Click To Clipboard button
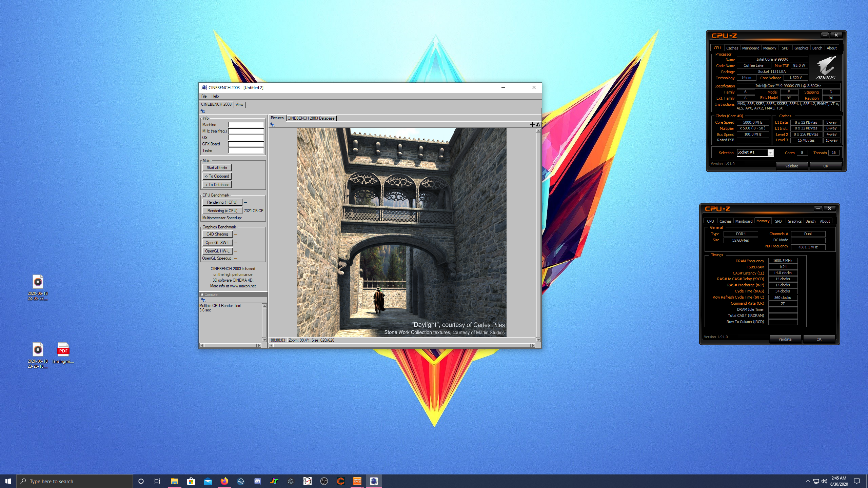 (x=217, y=176)
